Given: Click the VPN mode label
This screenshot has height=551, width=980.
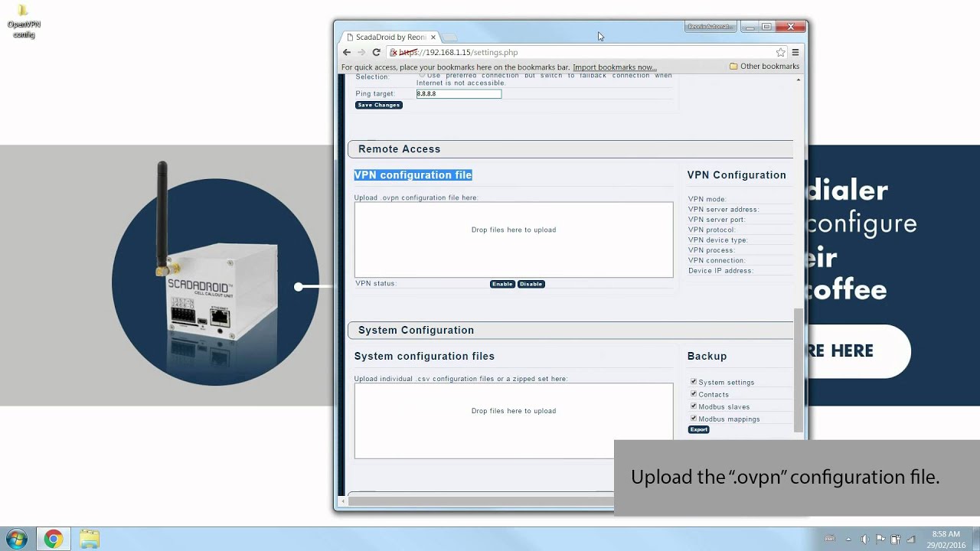Looking at the screenshot, I should [707, 199].
